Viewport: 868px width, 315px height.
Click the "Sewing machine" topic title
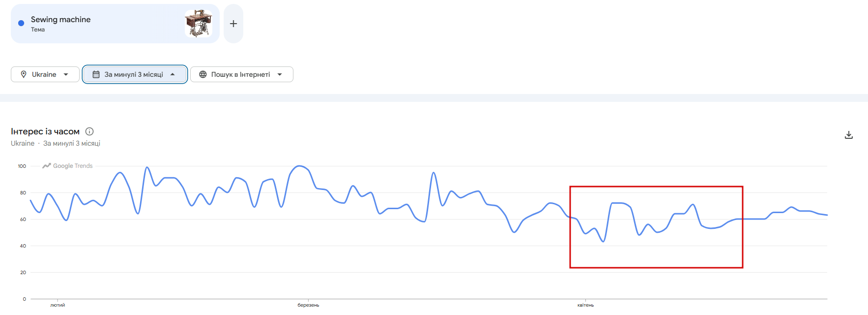click(x=60, y=19)
